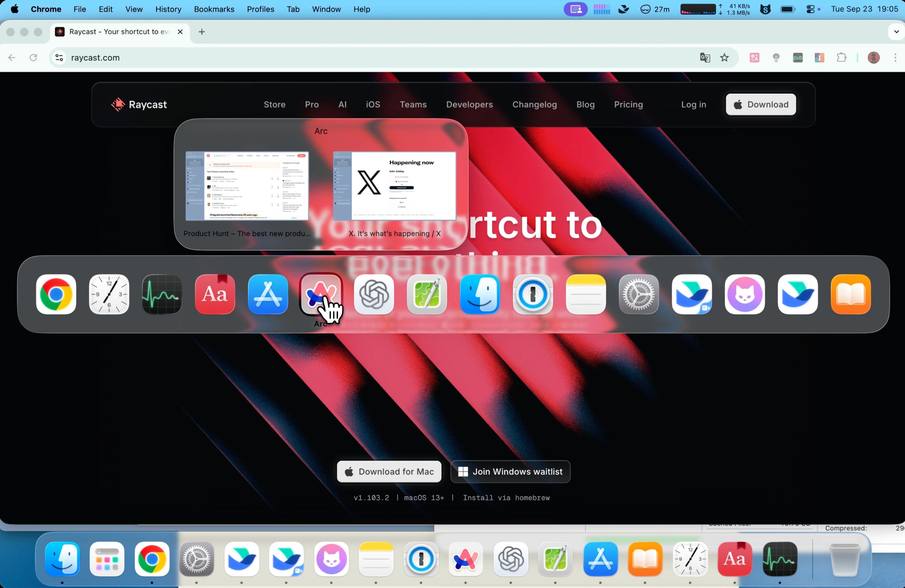The width and height of the screenshot is (905, 588).
Task: Bookmark this page with star icon
Action: point(725,57)
